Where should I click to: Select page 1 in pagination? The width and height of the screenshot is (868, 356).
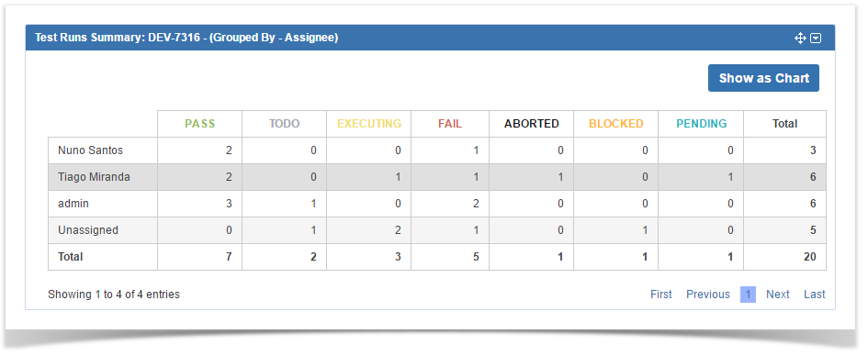coord(748,295)
